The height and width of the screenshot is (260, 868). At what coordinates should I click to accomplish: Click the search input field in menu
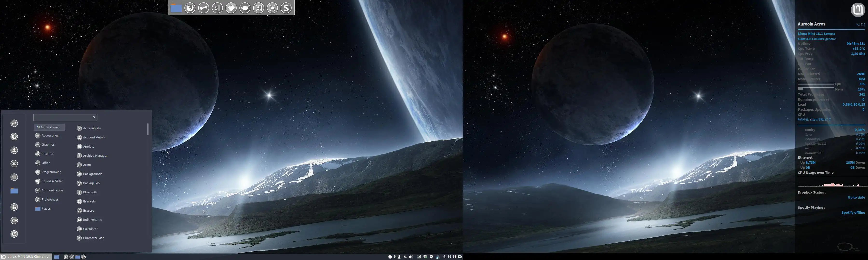tap(65, 117)
